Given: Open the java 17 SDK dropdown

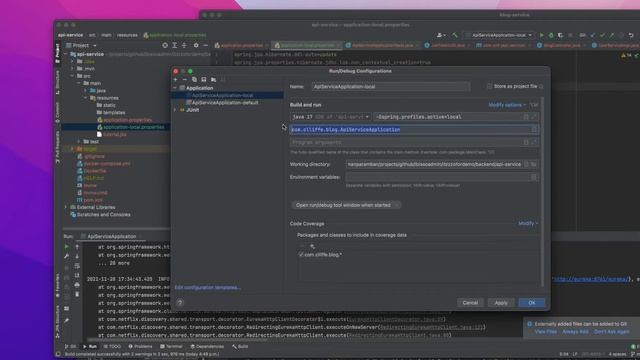Looking at the screenshot, I should (x=331, y=117).
